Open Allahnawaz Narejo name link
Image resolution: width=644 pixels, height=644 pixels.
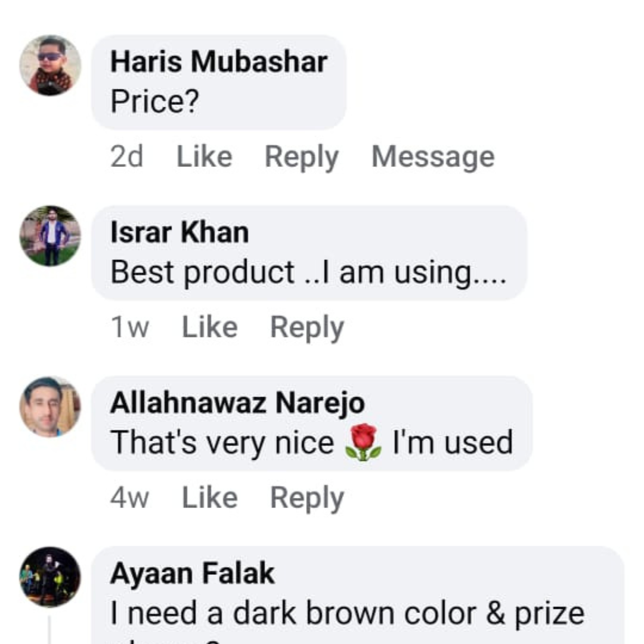237,404
